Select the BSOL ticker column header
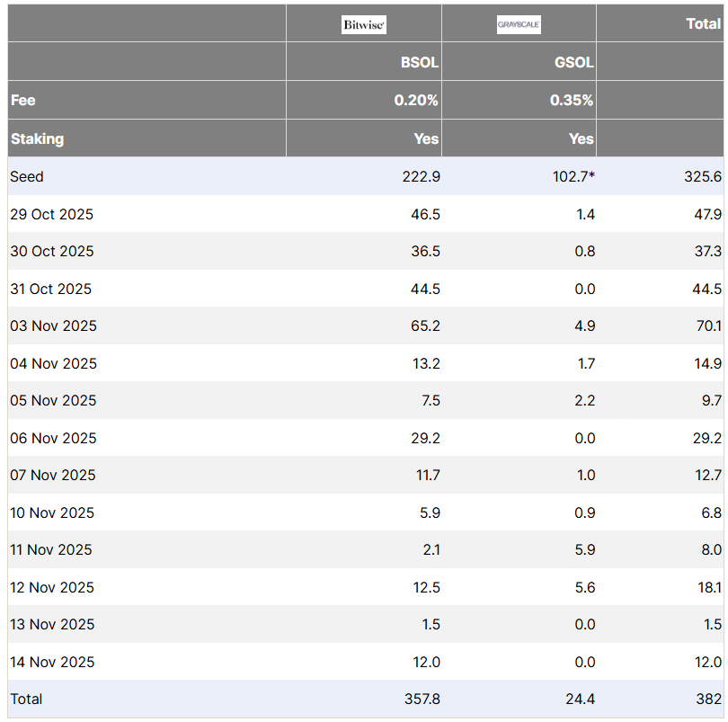 pos(420,63)
